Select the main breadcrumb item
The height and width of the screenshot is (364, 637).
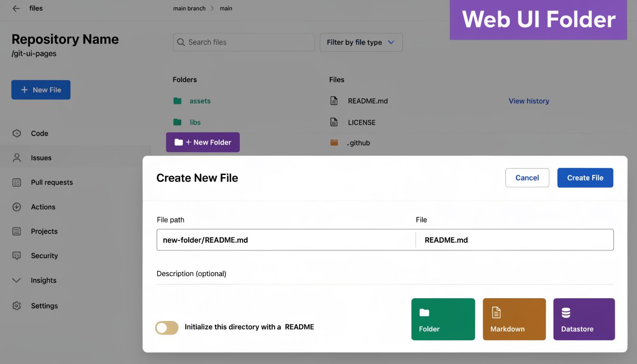pyautogui.click(x=226, y=8)
